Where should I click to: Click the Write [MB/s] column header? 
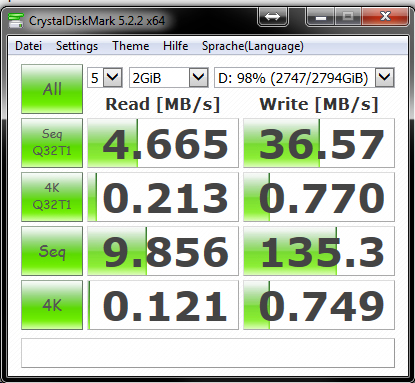[x=319, y=104]
